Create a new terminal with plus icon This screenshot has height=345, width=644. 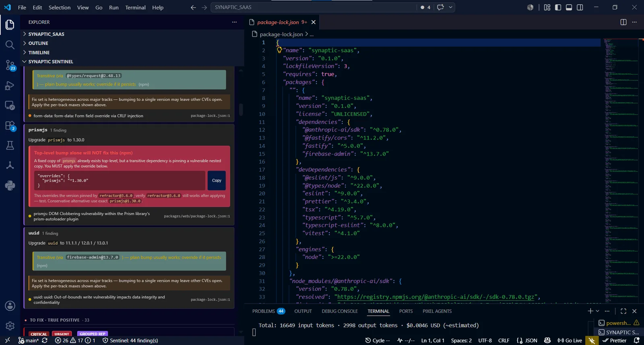(x=590, y=311)
